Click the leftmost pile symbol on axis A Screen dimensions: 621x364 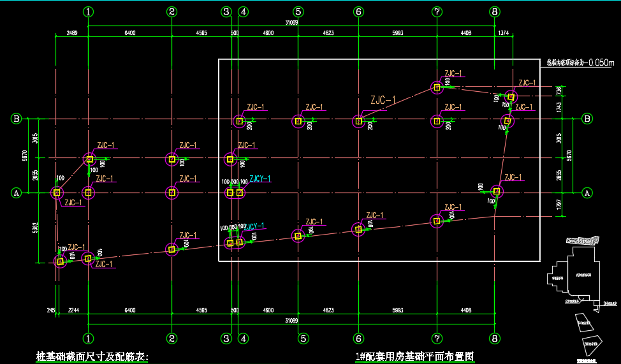[57, 192]
